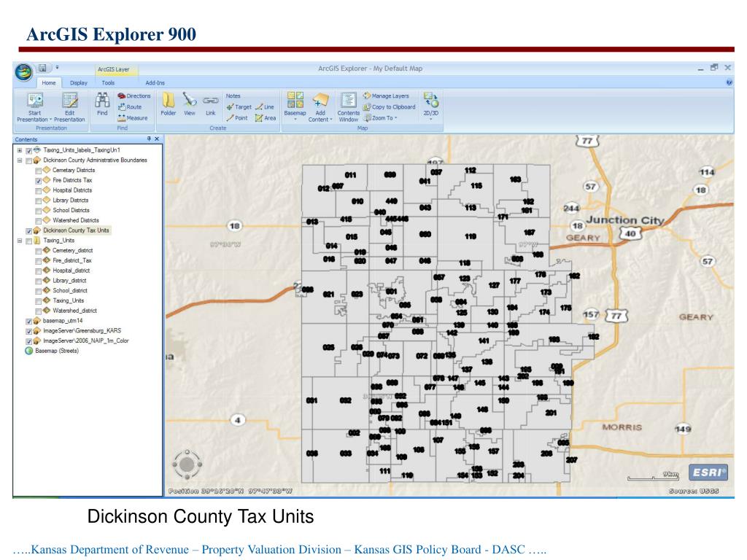The image size is (747, 560).
Task: Select the Line note tool
Action: (265, 107)
